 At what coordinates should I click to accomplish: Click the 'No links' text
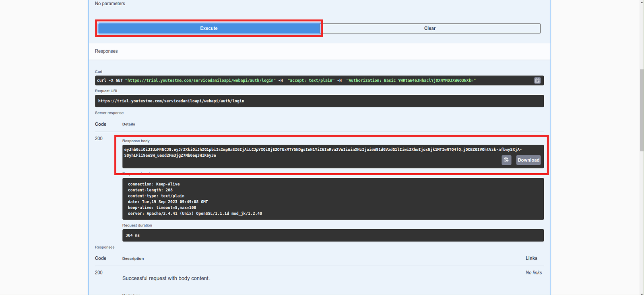pyautogui.click(x=533, y=273)
